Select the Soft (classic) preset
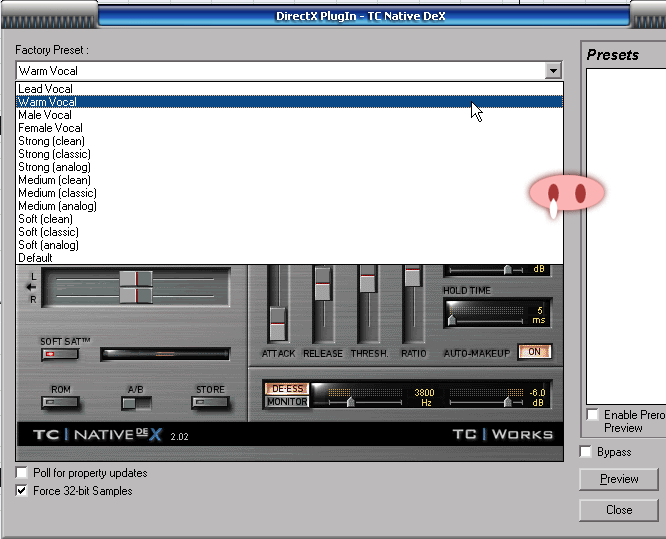 coord(290,232)
